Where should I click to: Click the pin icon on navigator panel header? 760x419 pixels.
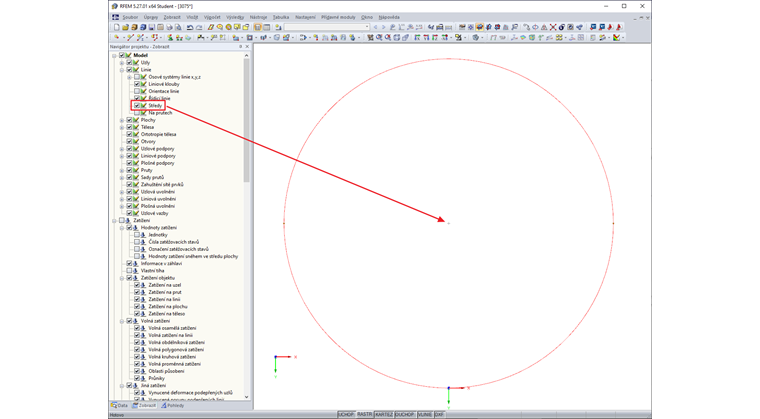[240, 47]
